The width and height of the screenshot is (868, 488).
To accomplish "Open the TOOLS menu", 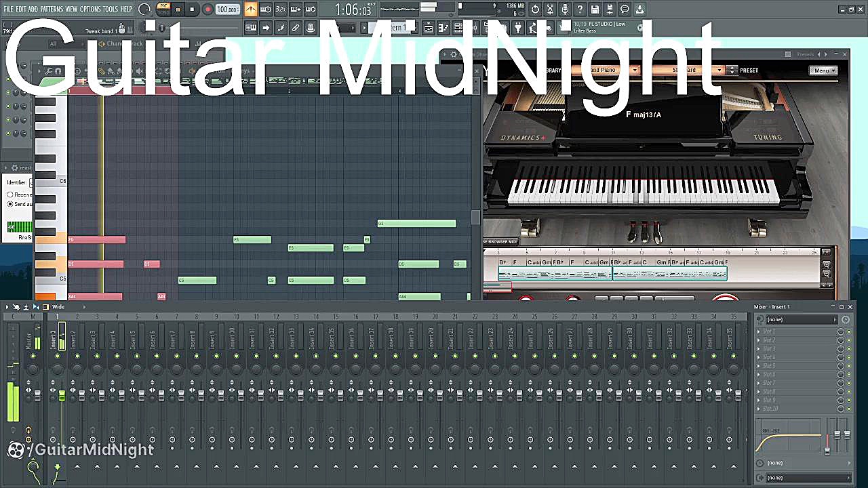I will (110, 9).
